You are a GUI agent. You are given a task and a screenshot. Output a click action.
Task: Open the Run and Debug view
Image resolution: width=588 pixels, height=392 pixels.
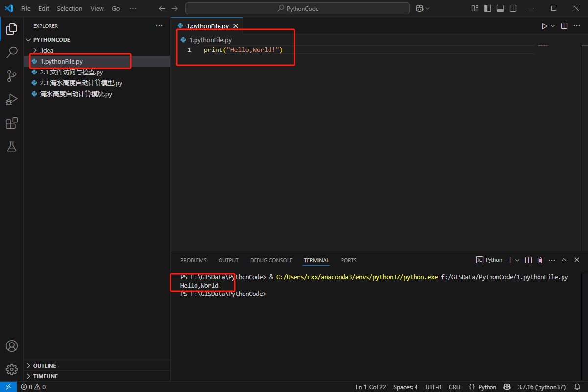click(x=12, y=99)
